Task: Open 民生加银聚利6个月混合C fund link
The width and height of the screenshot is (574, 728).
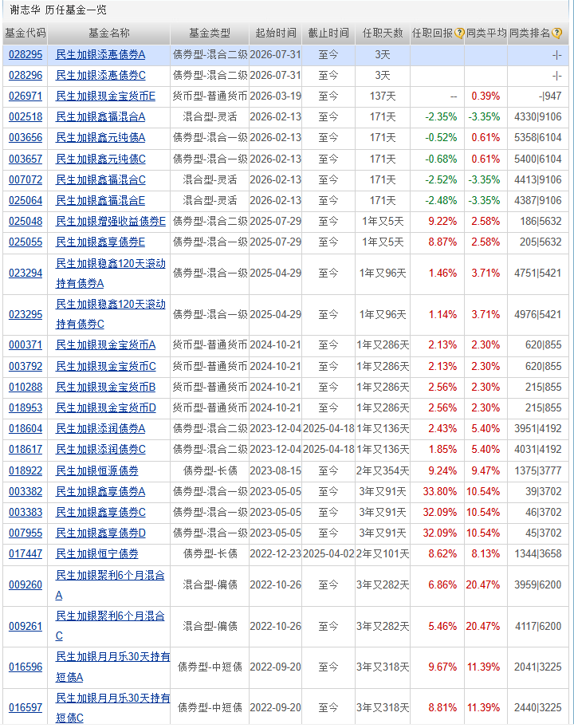Action: tap(110, 626)
